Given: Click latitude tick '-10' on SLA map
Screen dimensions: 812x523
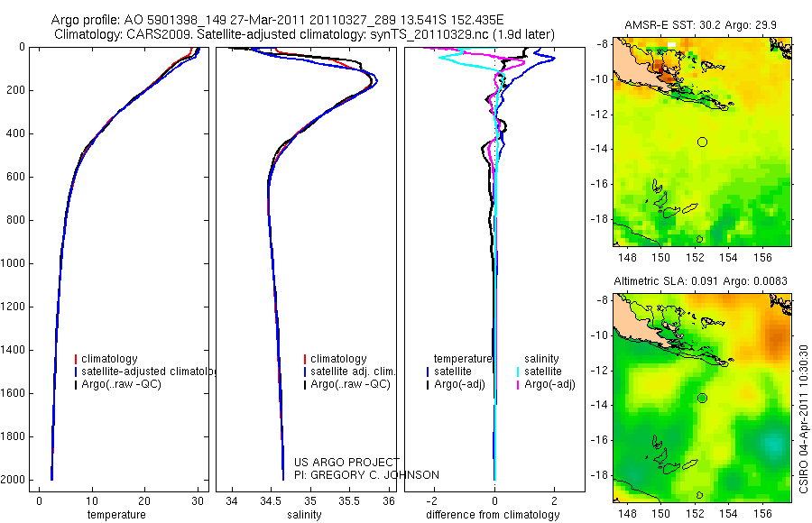Looking at the screenshot, I should click(x=600, y=335).
